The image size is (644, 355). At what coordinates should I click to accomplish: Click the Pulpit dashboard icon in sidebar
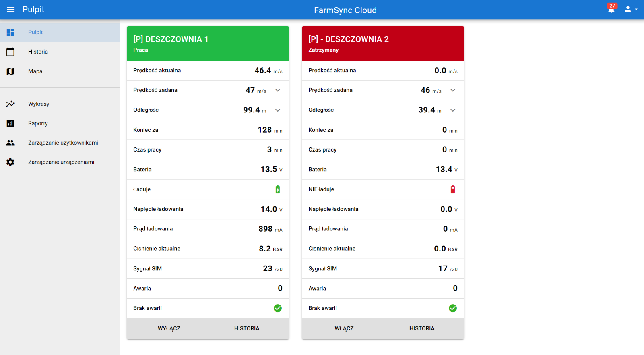[x=10, y=32]
